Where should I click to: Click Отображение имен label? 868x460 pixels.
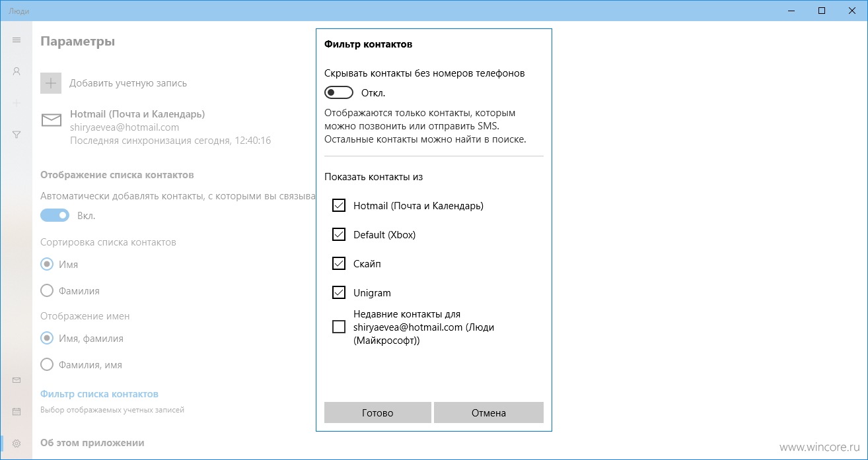click(85, 316)
